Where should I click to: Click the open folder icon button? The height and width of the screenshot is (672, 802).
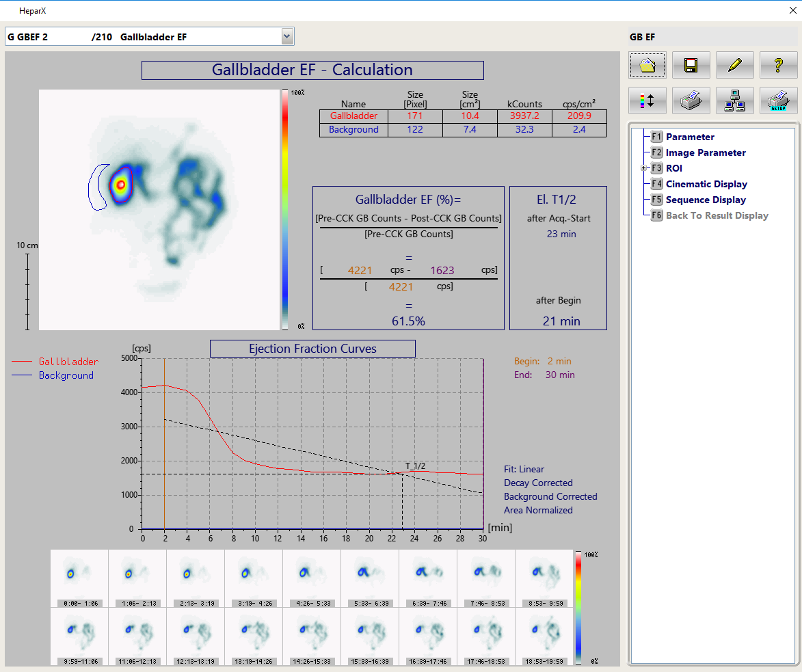click(x=647, y=65)
